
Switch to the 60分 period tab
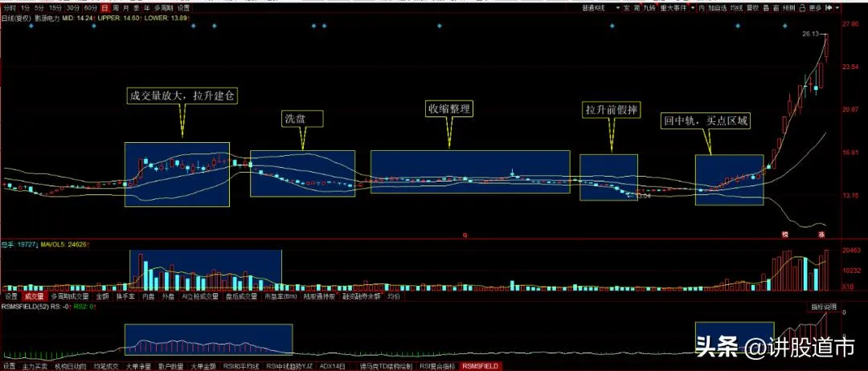(x=90, y=8)
